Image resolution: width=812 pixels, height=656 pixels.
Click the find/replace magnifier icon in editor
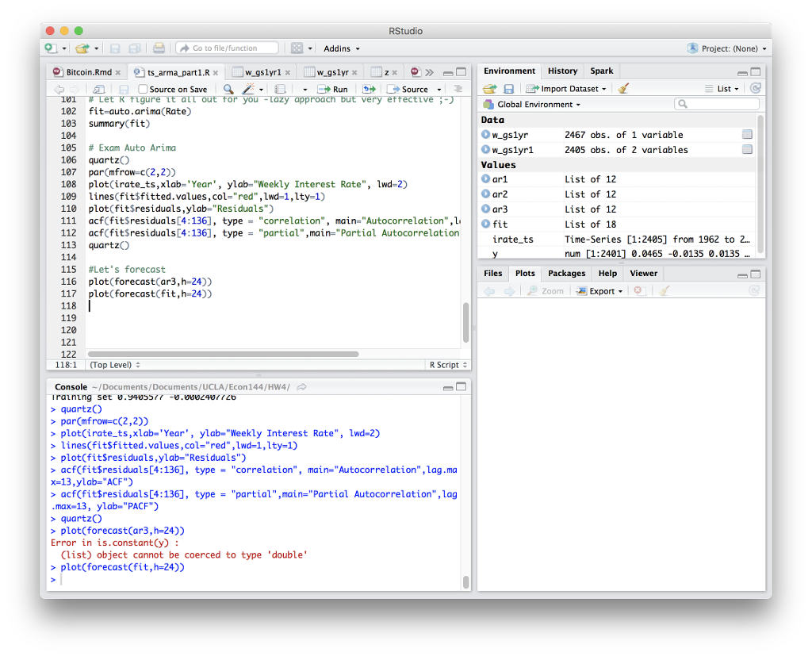click(x=228, y=90)
